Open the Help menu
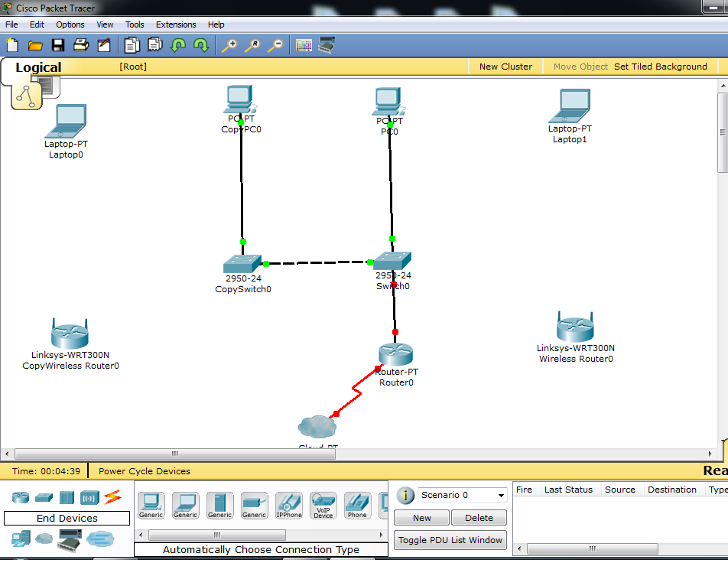728x563 pixels. click(x=216, y=24)
